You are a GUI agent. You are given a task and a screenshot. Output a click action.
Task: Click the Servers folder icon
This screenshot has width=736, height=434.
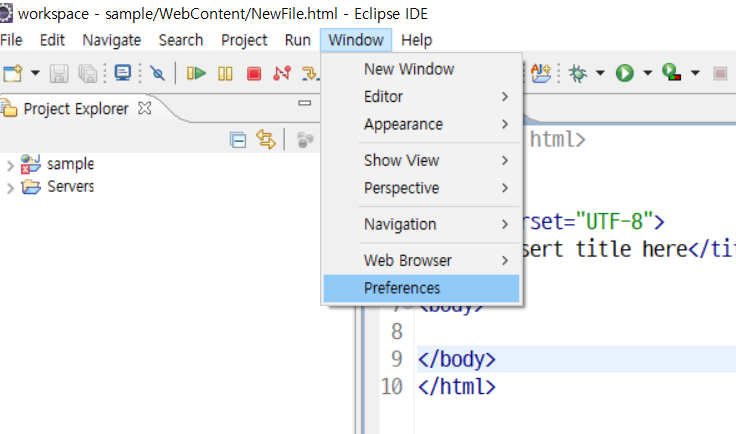click(31, 186)
